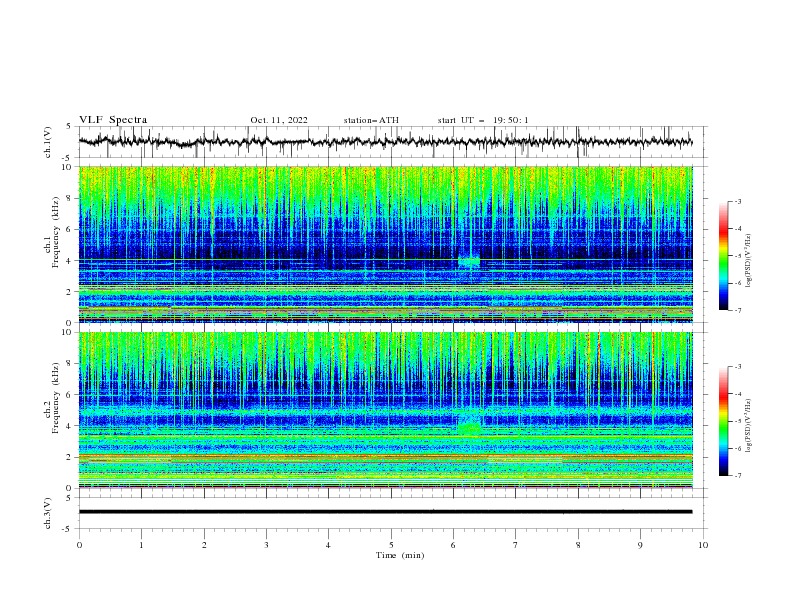Click the log(PSD) label beside ch.2 color bar
The image size is (792, 612).
tap(749, 426)
